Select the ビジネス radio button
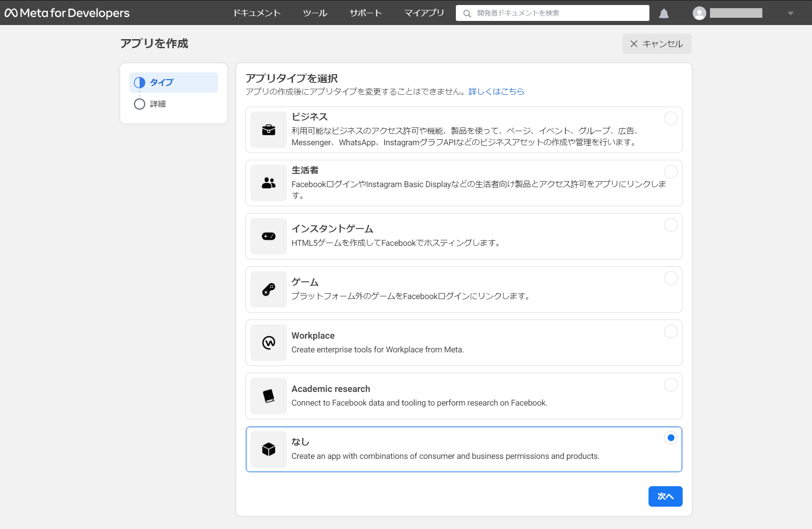 pos(670,118)
